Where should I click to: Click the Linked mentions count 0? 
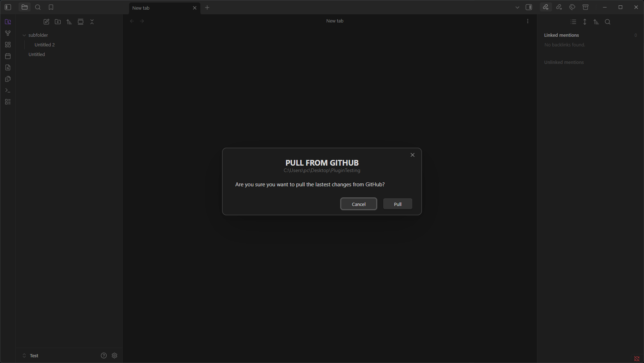pyautogui.click(x=635, y=35)
